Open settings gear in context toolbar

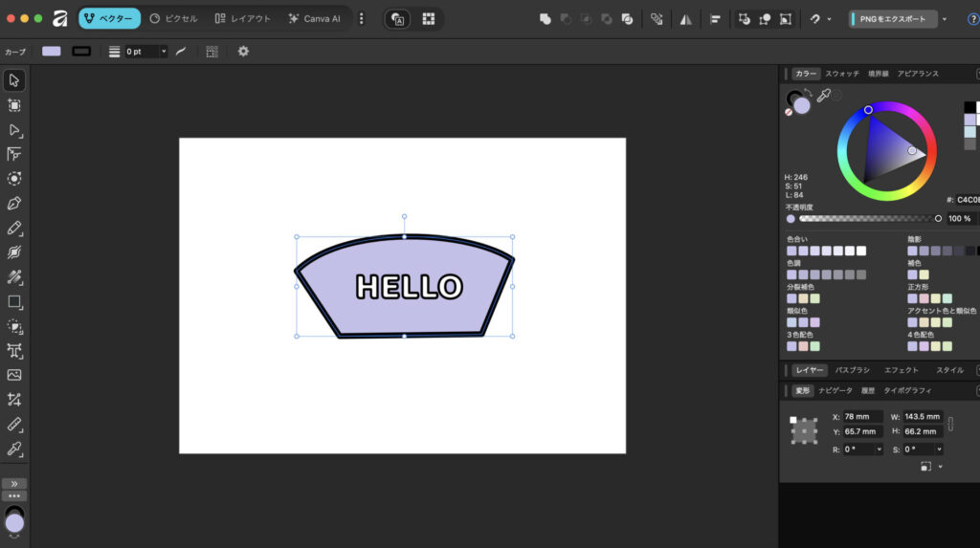[243, 51]
